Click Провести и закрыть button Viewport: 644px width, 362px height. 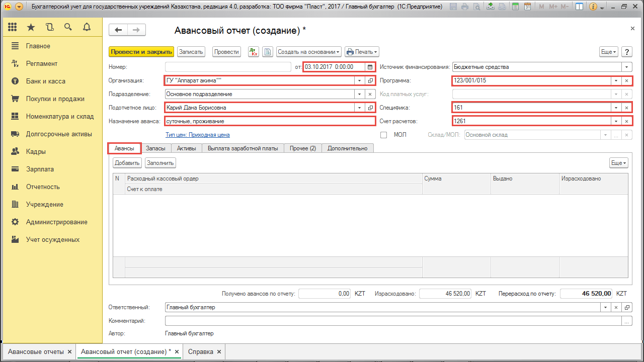pos(141,52)
